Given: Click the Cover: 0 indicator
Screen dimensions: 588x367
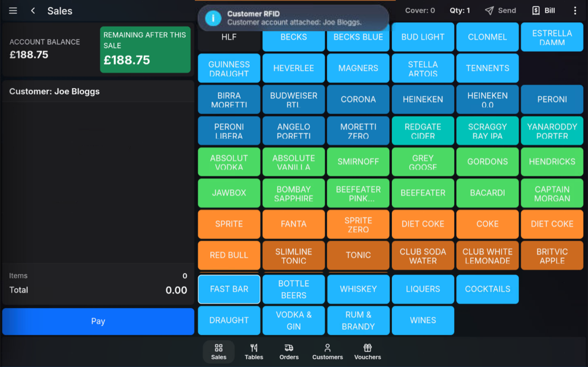Looking at the screenshot, I should click(x=420, y=10).
